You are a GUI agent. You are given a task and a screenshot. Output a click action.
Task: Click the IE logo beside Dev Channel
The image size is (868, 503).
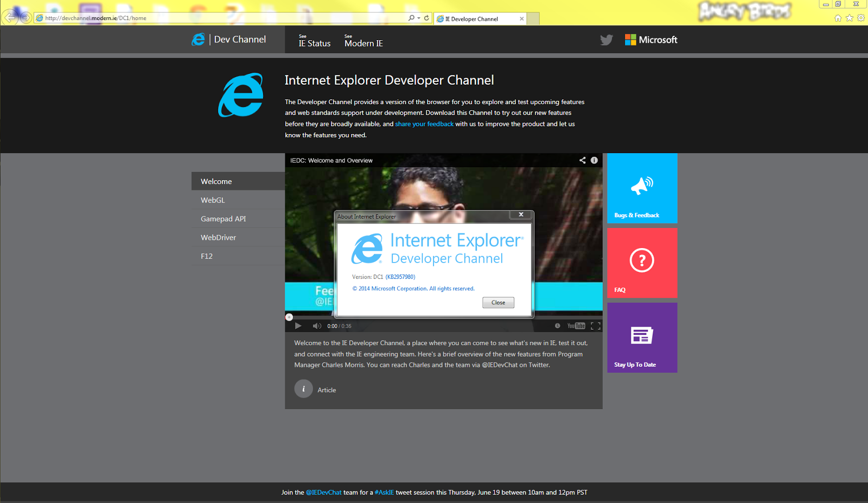click(x=197, y=39)
